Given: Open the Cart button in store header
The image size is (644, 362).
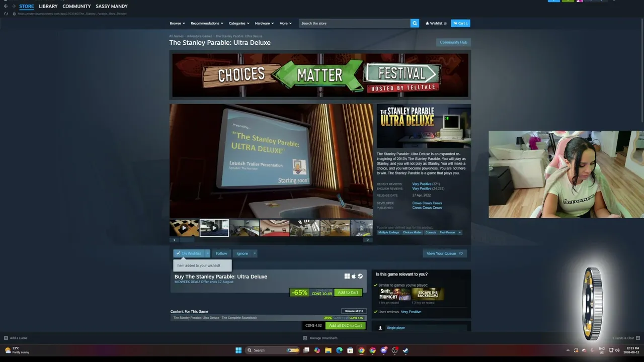Looking at the screenshot, I should 460,23.
